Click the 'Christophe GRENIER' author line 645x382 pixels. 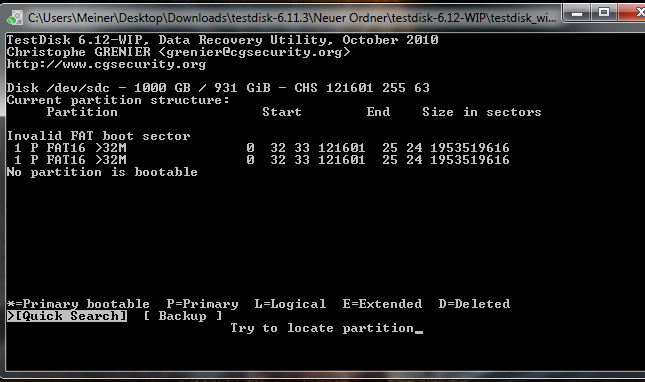point(178,52)
